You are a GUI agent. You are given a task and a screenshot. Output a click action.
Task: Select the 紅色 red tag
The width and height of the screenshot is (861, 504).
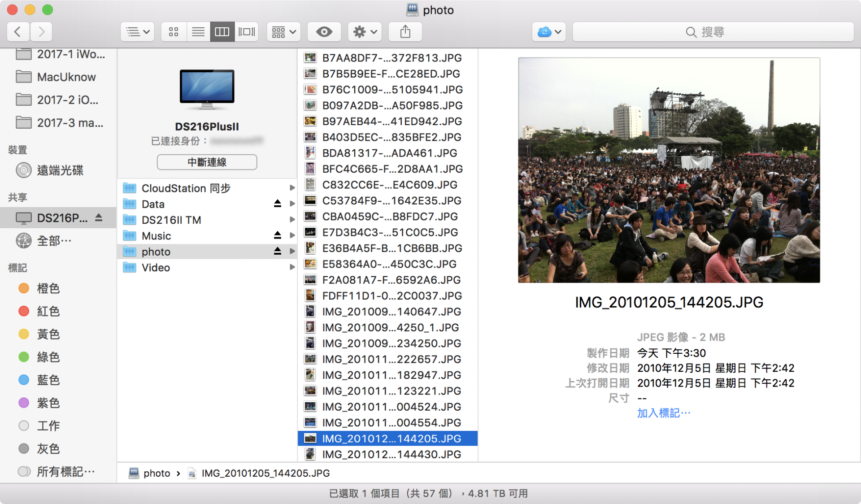(x=48, y=311)
